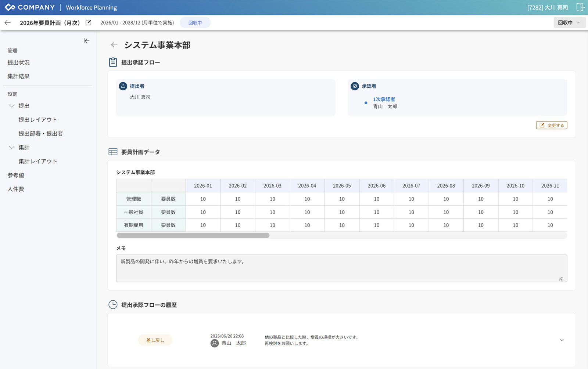Expand the 差し戻し history entry chevron

tap(562, 340)
